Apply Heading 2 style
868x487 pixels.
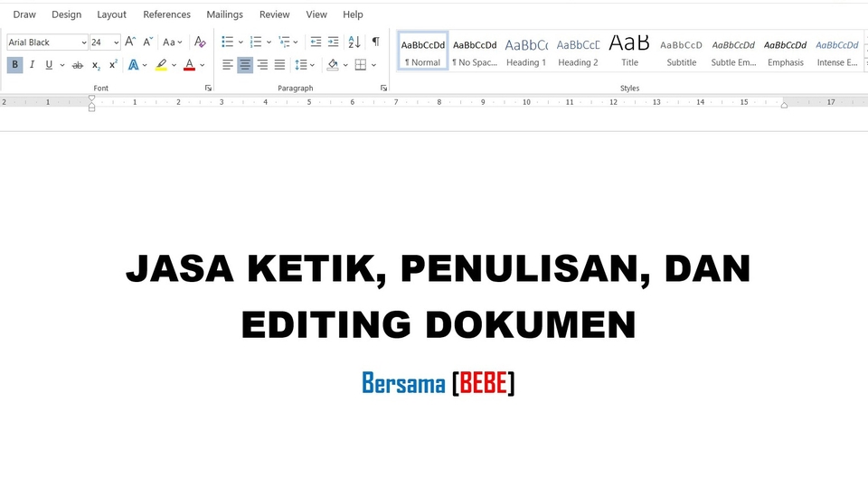coord(578,51)
